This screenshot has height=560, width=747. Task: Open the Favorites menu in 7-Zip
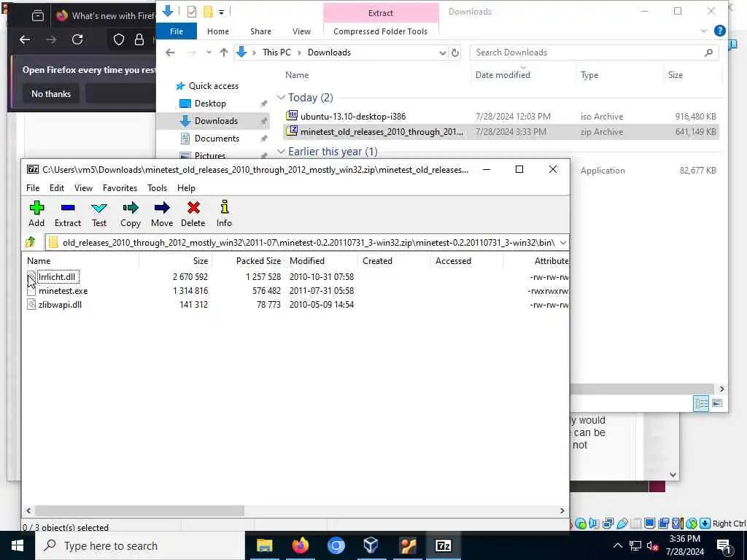(120, 188)
